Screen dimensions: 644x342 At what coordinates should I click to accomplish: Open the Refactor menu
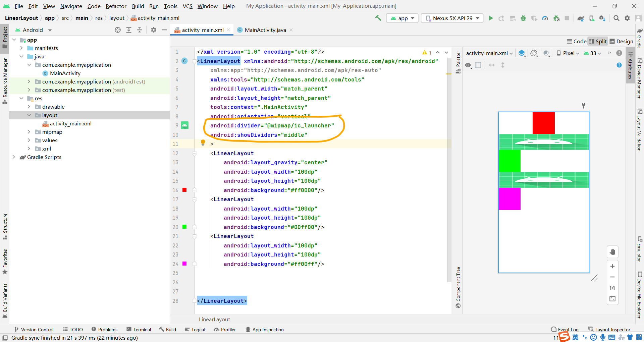(116, 6)
